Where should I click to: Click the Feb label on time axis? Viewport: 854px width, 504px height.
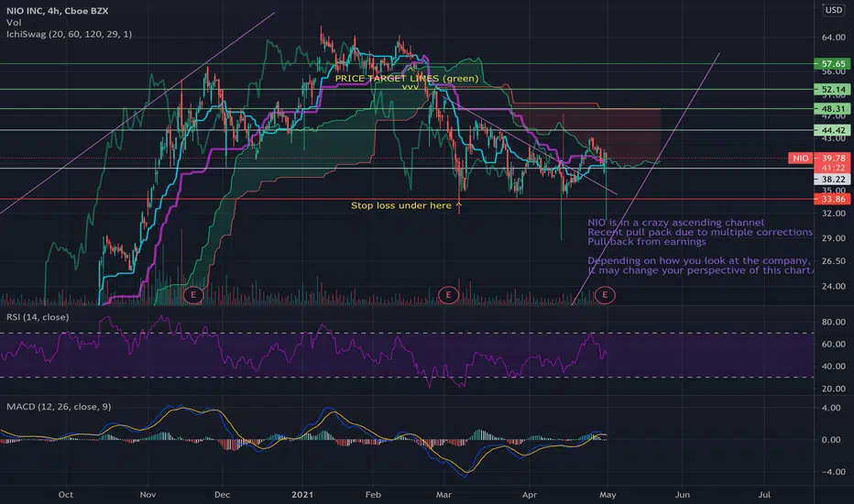pyautogui.click(x=373, y=495)
